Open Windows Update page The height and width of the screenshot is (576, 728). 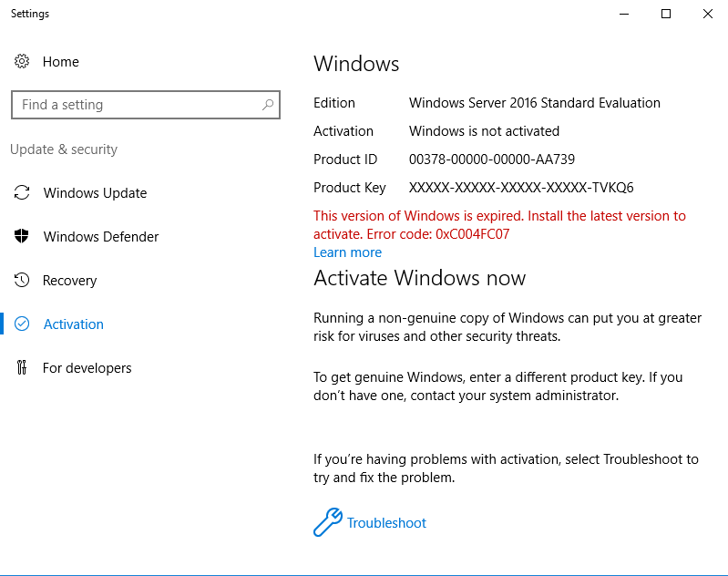coord(95,193)
